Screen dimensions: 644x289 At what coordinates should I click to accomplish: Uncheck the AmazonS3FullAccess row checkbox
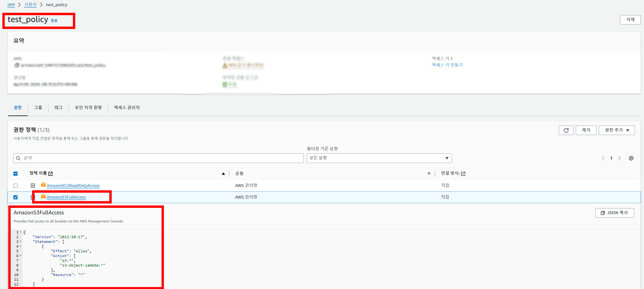pyautogui.click(x=16, y=197)
